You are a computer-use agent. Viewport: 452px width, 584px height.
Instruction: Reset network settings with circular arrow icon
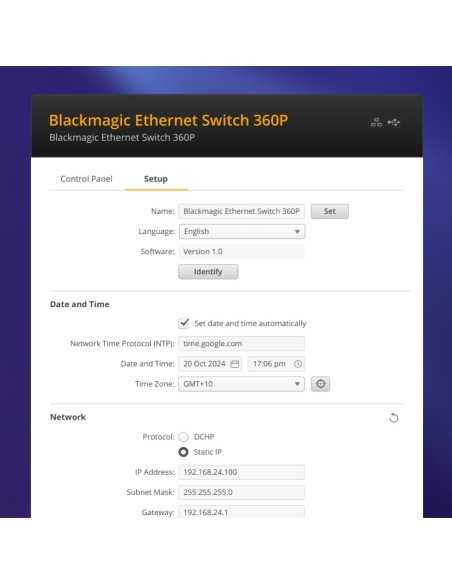[x=394, y=418]
